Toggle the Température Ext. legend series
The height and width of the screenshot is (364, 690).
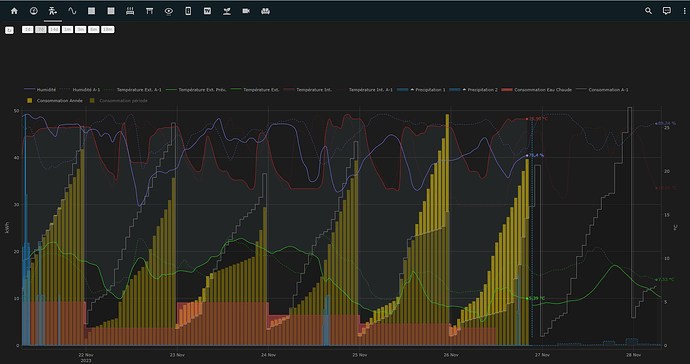255,90
